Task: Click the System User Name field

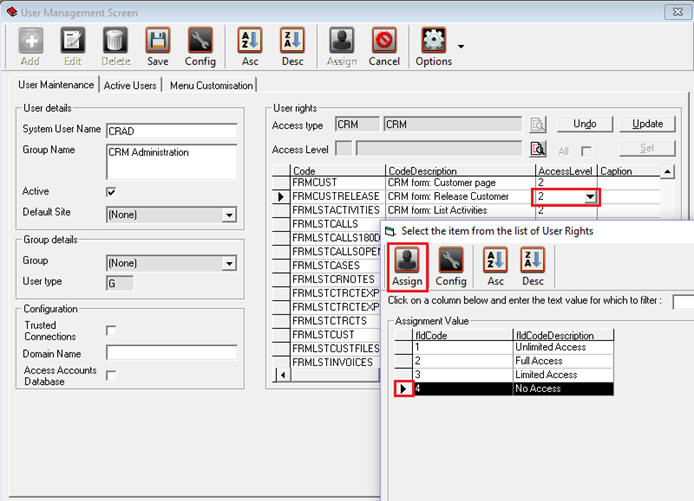Action: [172, 131]
